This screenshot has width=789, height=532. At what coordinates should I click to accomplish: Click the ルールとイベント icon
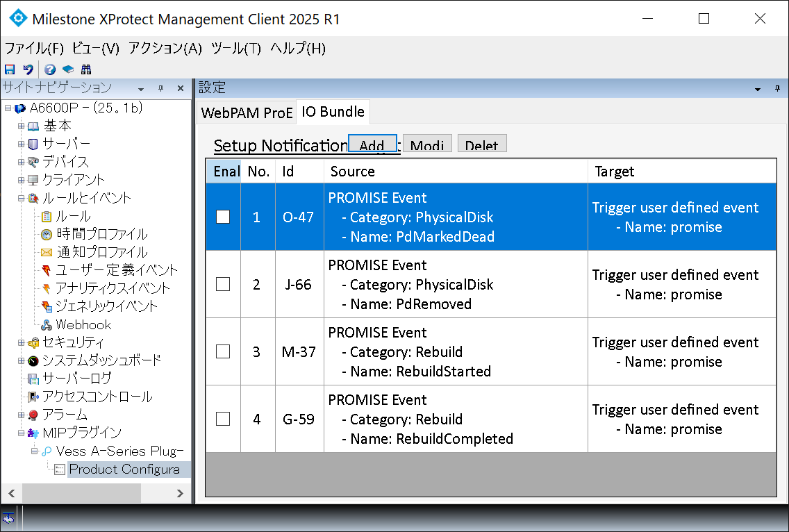point(33,199)
